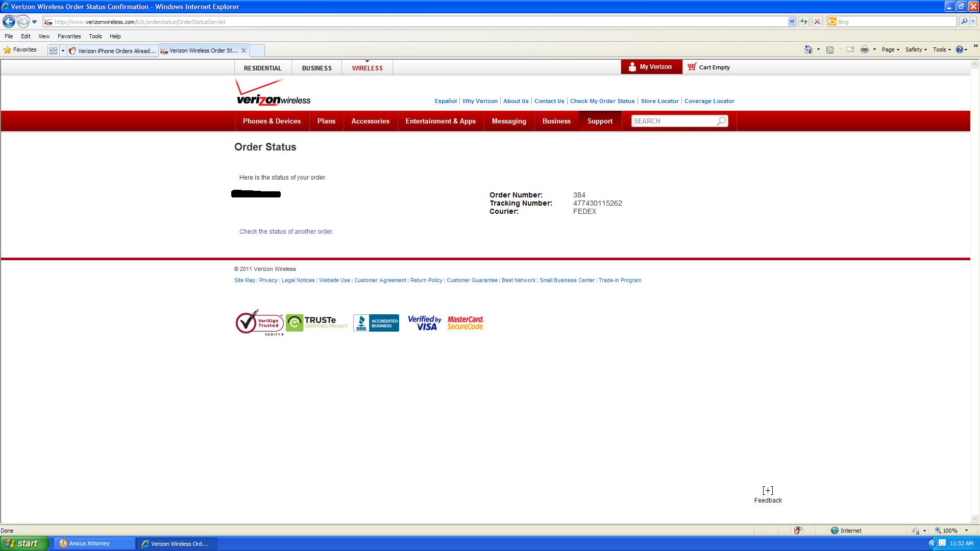Open the recent pages dropdown arrow
Screen dimensions: 980x551
34,22
